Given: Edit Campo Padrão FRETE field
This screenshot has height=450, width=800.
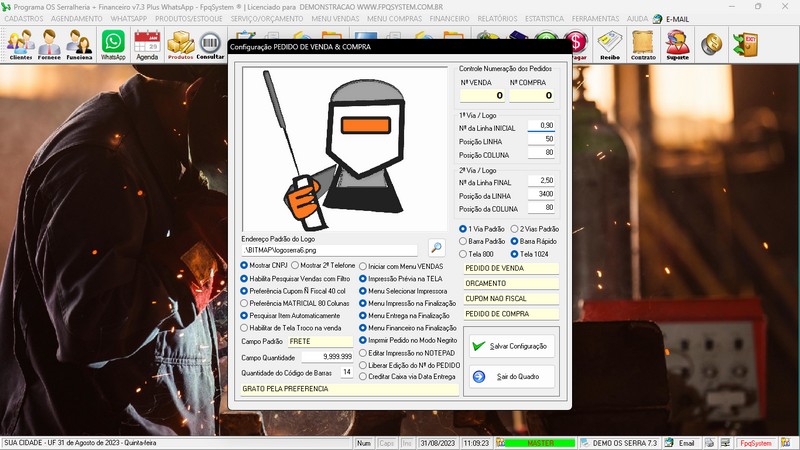Looking at the screenshot, I should click(x=320, y=341).
